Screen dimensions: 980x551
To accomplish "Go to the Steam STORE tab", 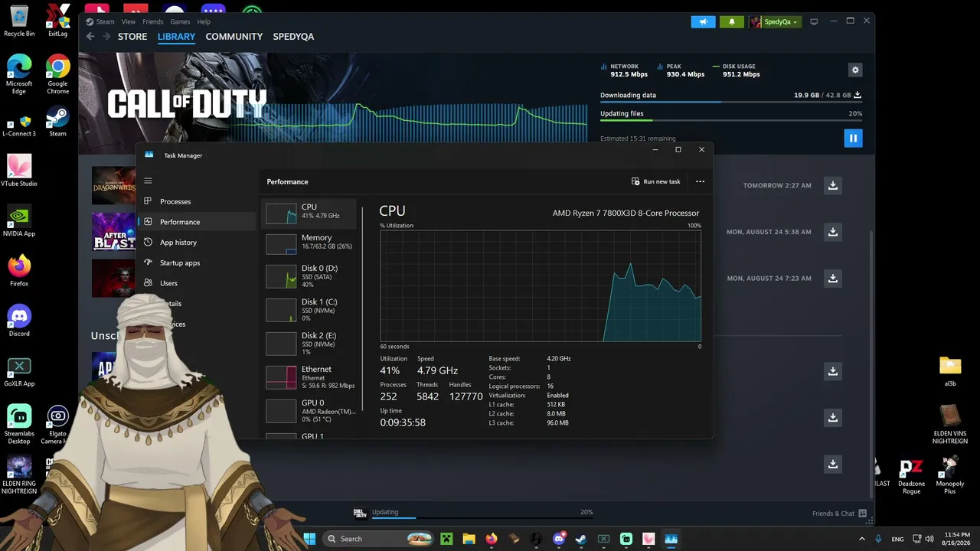I will click(x=132, y=37).
